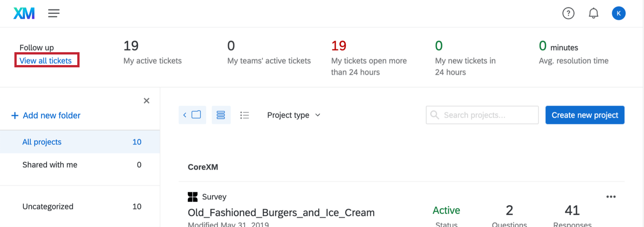Open the notifications bell
This screenshot has width=644, height=227.
pyautogui.click(x=593, y=14)
